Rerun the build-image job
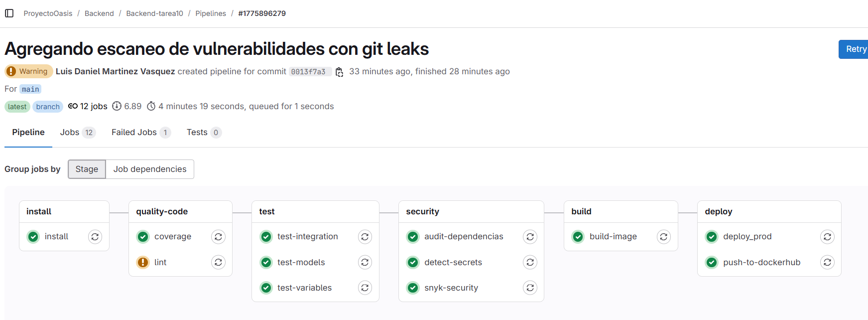This screenshot has width=868, height=320. (x=664, y=237)
